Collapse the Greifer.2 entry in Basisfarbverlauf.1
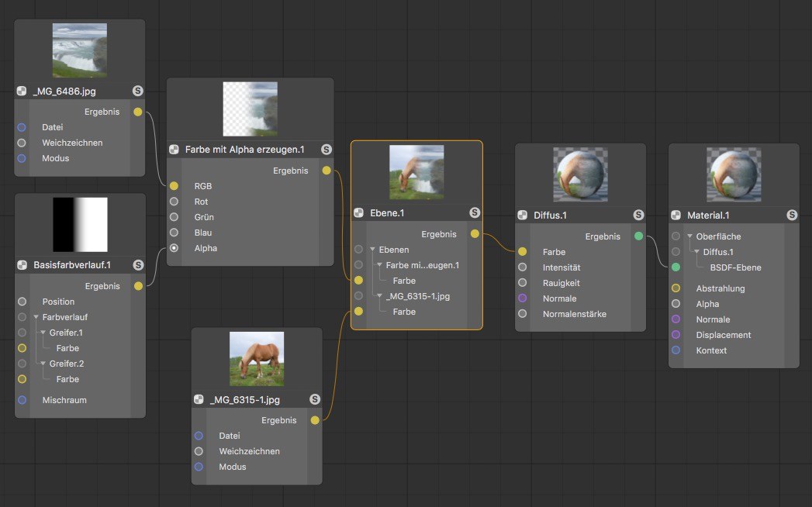 click(x=43, y=364)
